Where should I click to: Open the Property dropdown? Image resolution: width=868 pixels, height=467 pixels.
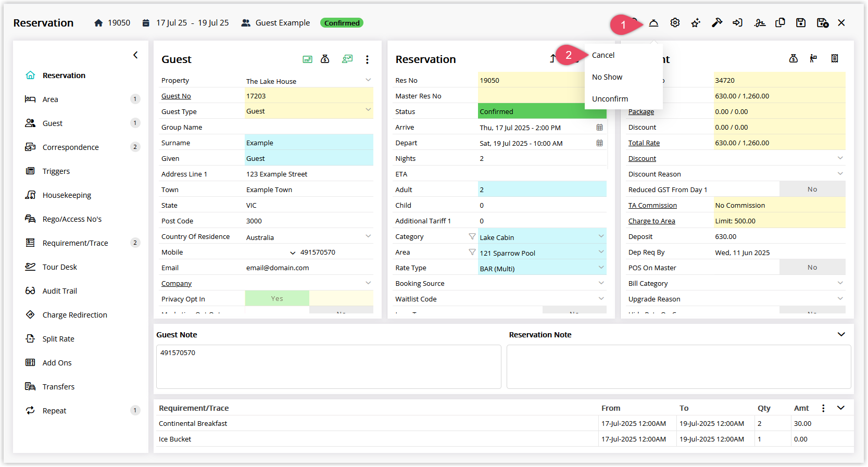(368, 80)
